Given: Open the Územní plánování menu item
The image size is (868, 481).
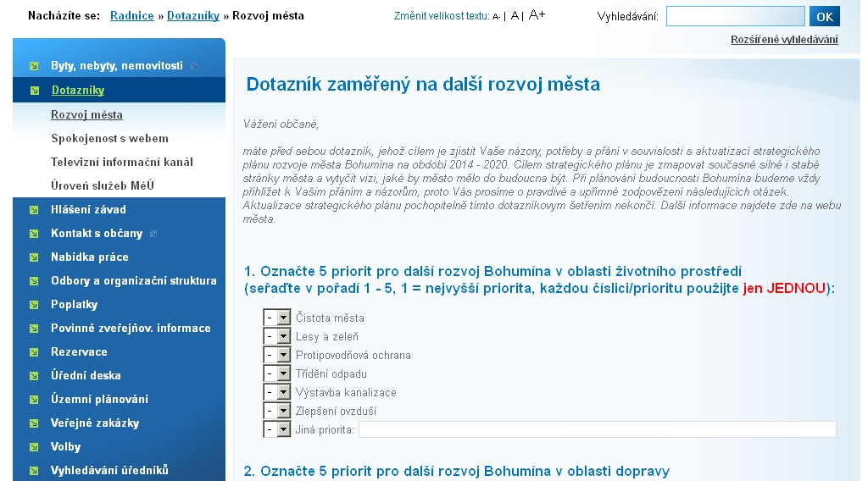Looking at the screenshot, I should tap(100, 399).
